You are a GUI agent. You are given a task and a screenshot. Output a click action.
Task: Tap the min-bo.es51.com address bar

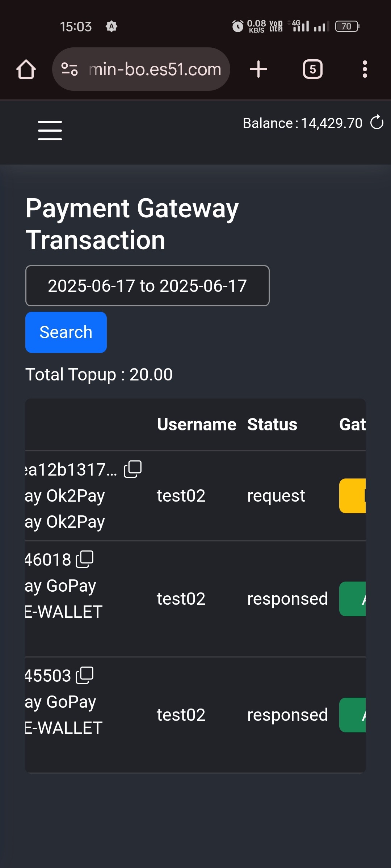pyautogui.click(x=155, y=69)
